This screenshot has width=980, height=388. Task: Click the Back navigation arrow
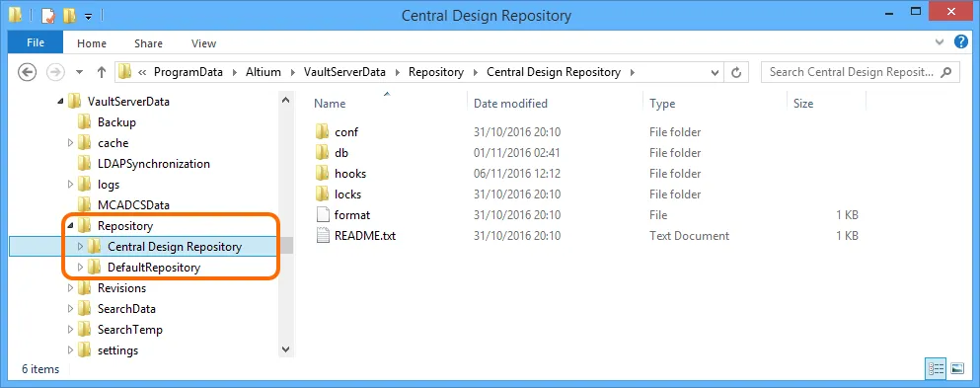[27, 72]
